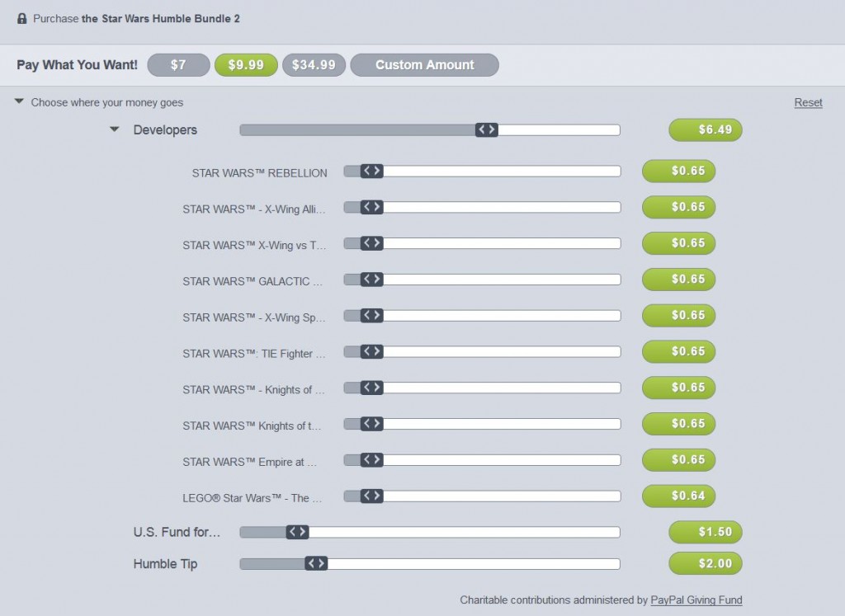The height and width of the screenshot is (616, 845).
Task: Click the U.S. Fund $1.50 amount field
Action: pos(706,532)
